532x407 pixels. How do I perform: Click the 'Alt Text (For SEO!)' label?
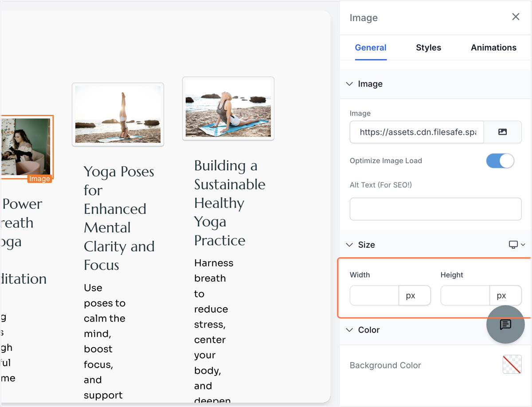pyautogui.click(x=381, y=185)
